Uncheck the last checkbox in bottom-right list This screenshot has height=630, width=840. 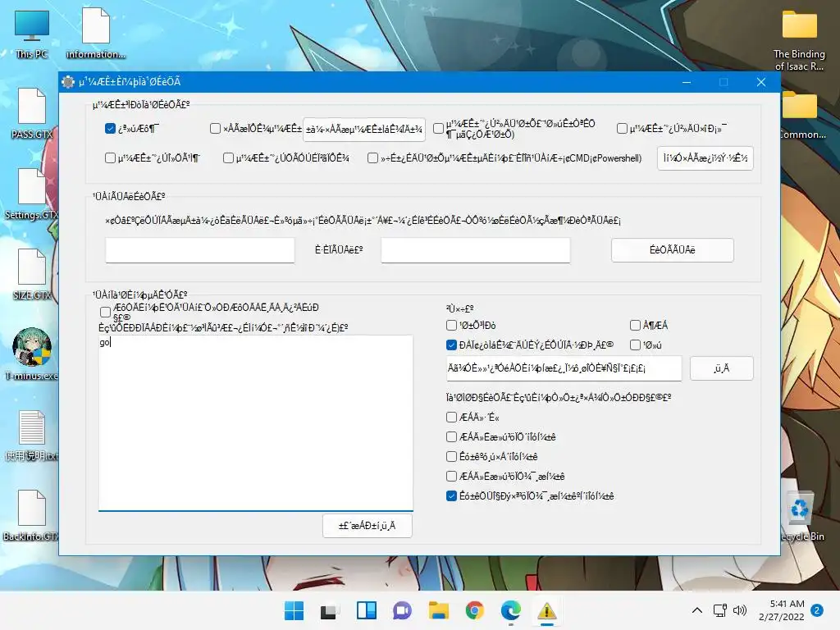pyautogui.click(x=452, y=496)
